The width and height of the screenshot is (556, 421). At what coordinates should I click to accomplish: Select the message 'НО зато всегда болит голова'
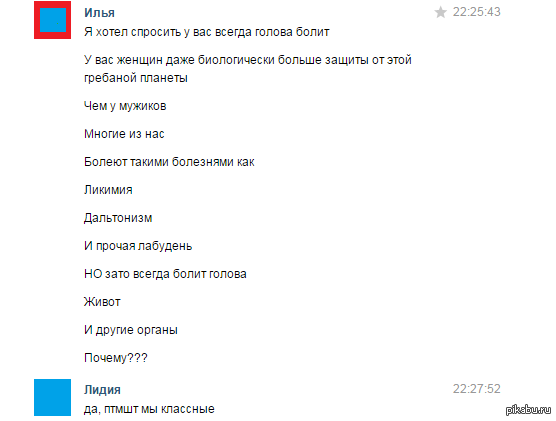(x=165, y=274)
